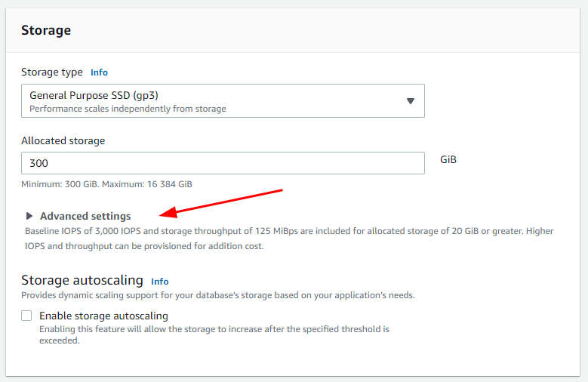Click the red arrow annotation
The height and width of the screenshot is (382, 588).
pyautogui.click(x=221, y=203)
